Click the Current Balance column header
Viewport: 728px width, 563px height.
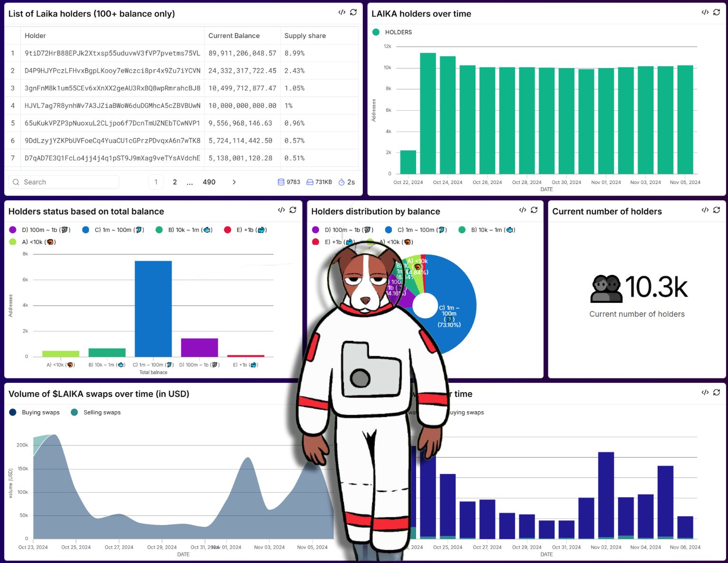click(x=234, y=36)
